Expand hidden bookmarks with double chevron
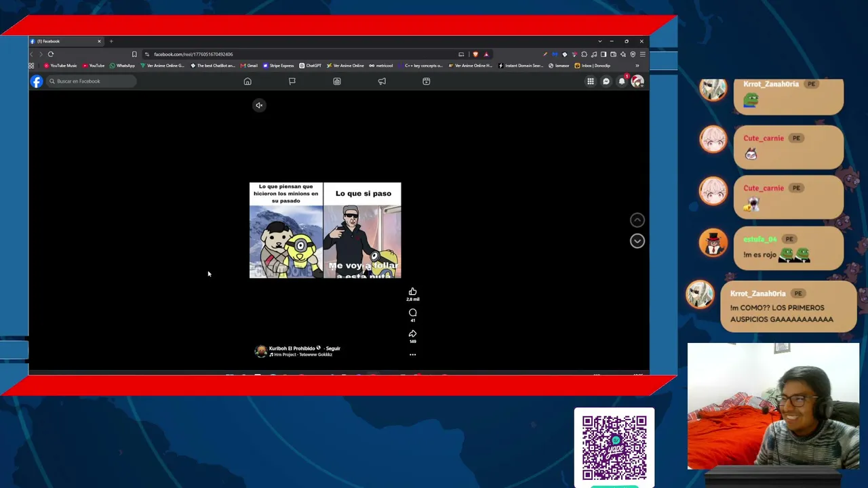This screenshot has width=868, height=488. click(x=637, y=66)
